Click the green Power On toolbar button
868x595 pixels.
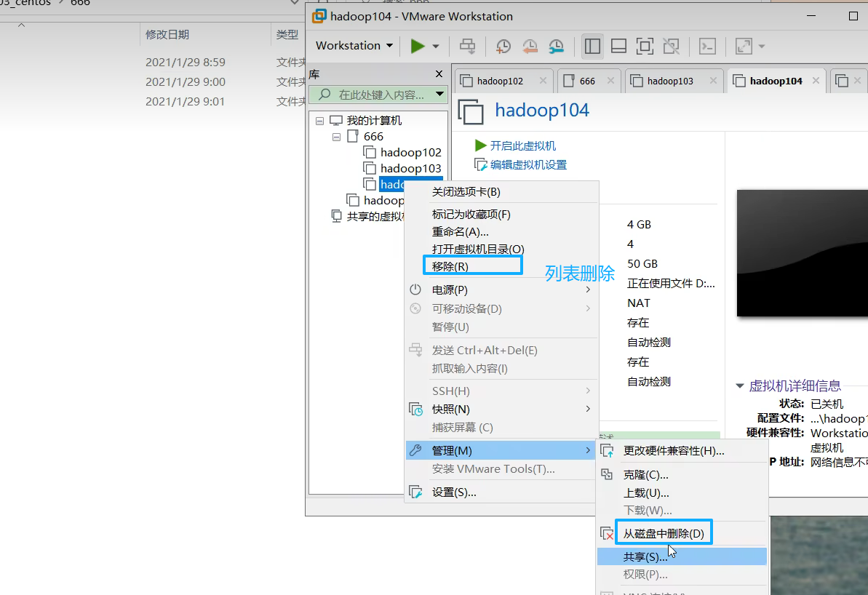(x=418, y=46)
